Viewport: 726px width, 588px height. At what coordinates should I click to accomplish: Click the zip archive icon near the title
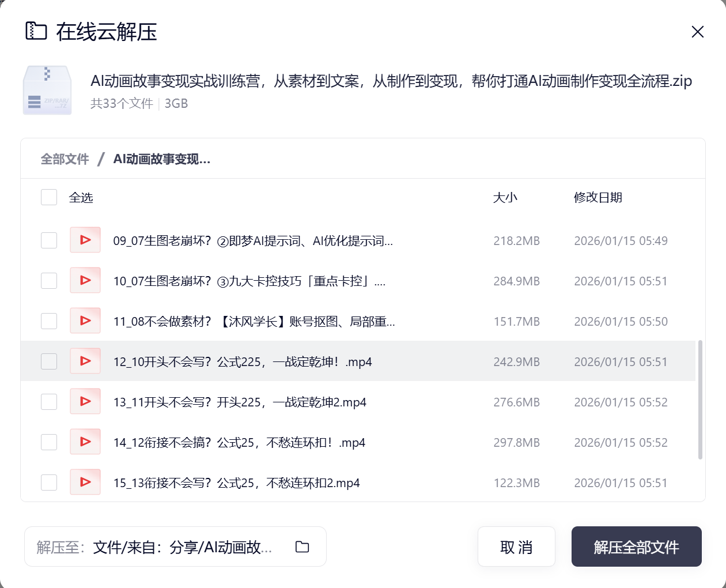(47, 90)
